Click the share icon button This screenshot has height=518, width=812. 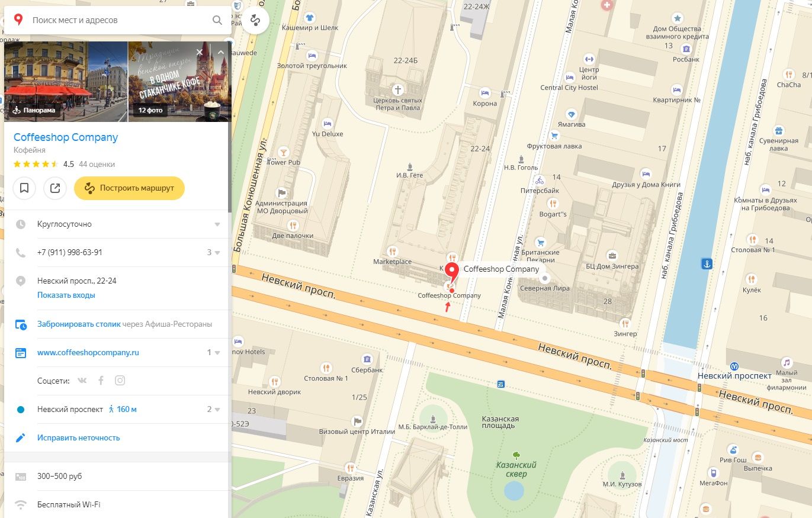tap(55, 188)
